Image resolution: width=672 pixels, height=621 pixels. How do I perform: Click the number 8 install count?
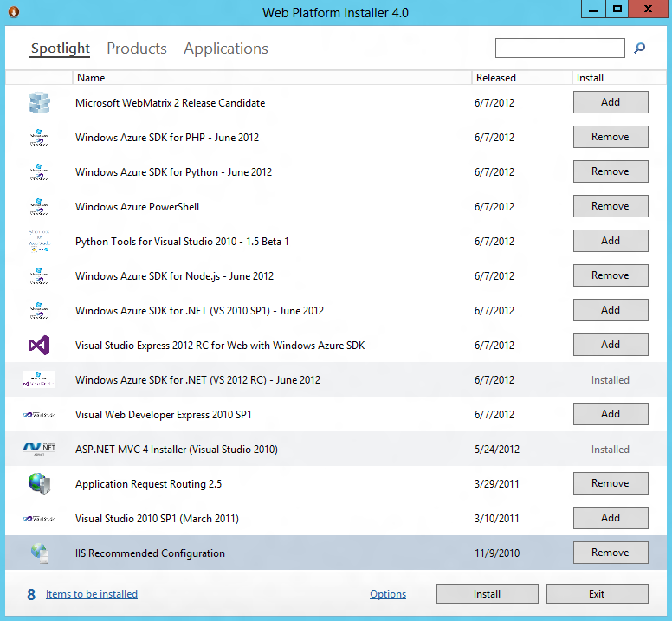(x=31, y=594)
